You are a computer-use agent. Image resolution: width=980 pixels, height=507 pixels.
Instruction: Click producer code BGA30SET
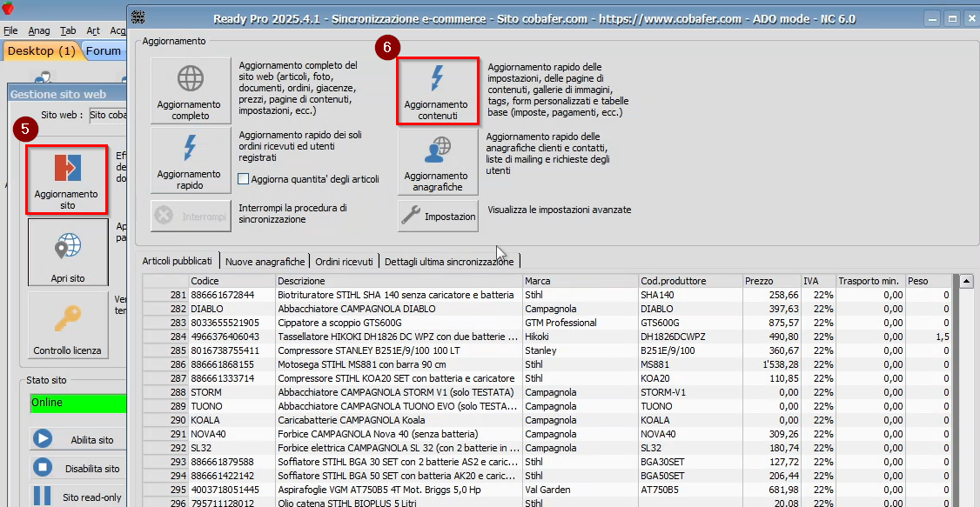click(690, 462)
